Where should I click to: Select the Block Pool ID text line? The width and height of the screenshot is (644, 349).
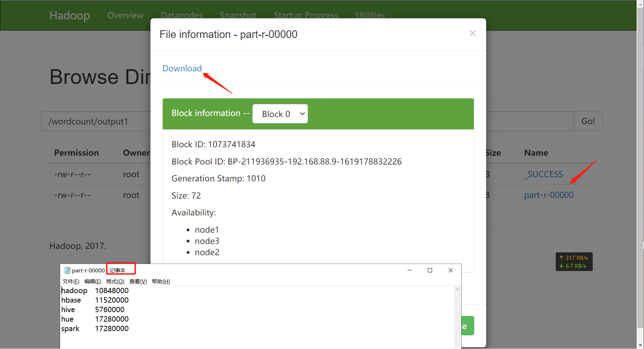[286, 162]
